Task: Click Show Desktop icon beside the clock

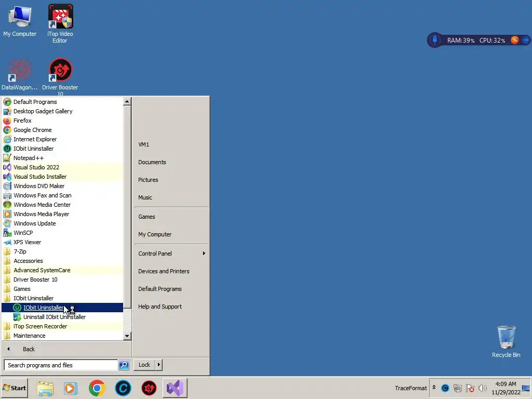Action: click(526, 388)
